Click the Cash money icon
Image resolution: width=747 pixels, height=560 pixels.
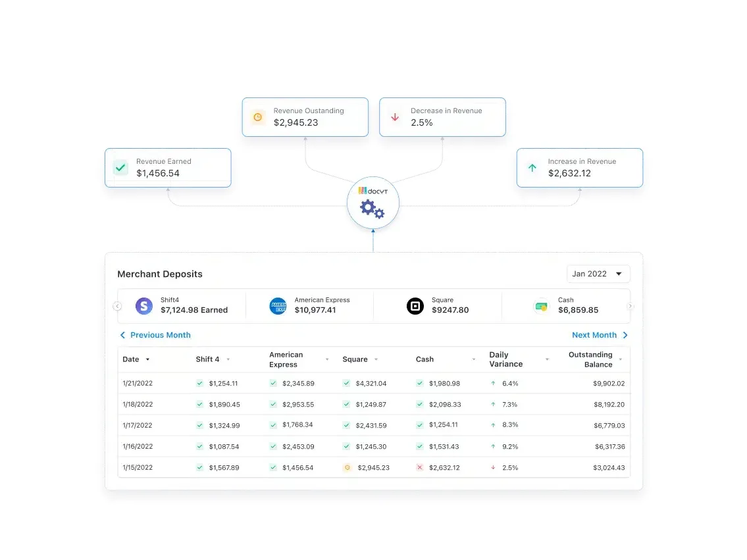point(541,306)
